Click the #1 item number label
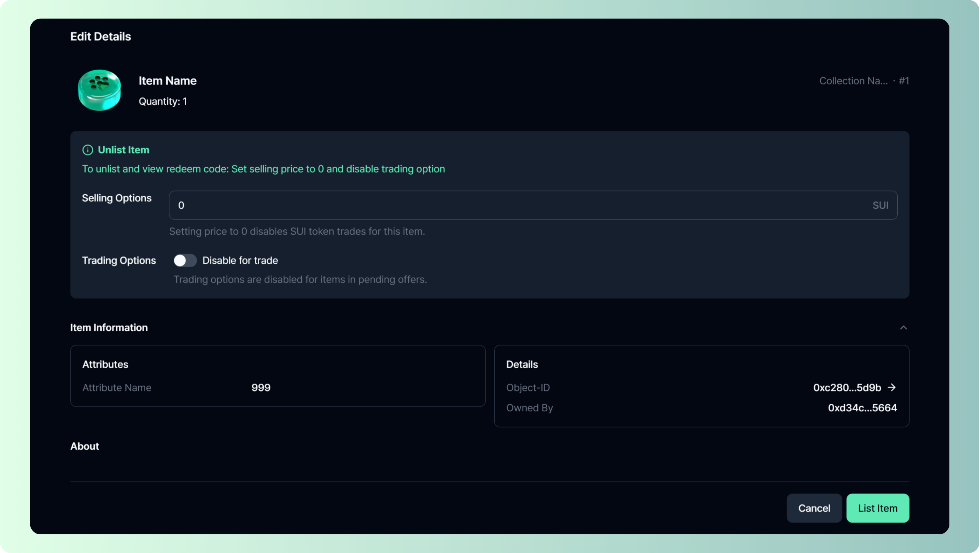This screenshot has width=980, height=553. 904,81
